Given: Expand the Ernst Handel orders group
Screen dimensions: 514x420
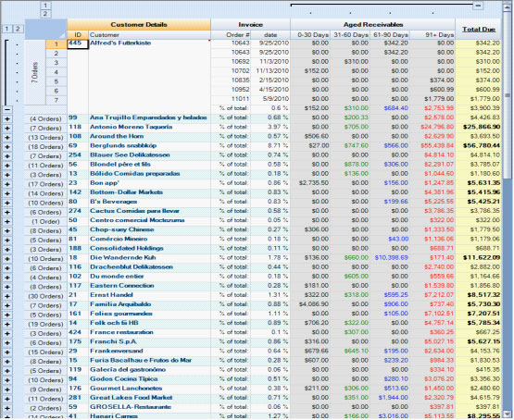Looking at the screenshot, I should pos(6,296).
